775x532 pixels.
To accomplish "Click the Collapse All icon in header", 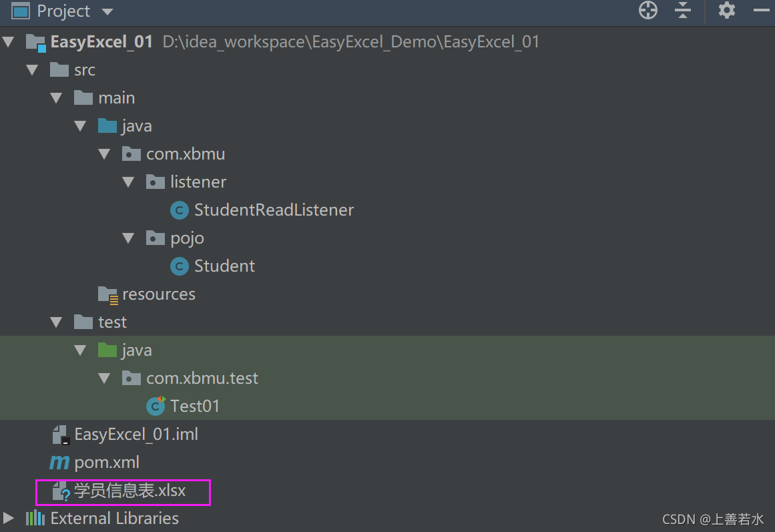I will tap(683, 10).
